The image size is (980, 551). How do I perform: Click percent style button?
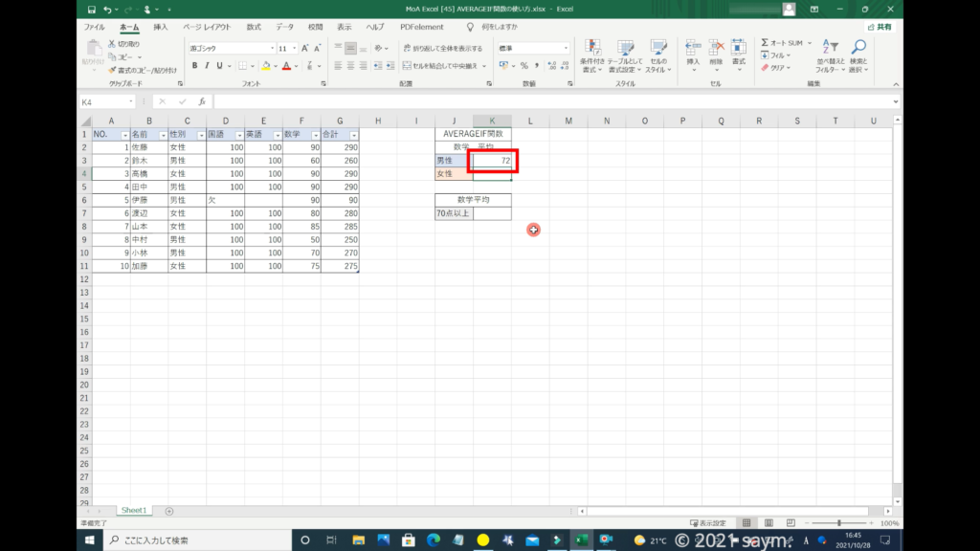click(x=523, y=66)
